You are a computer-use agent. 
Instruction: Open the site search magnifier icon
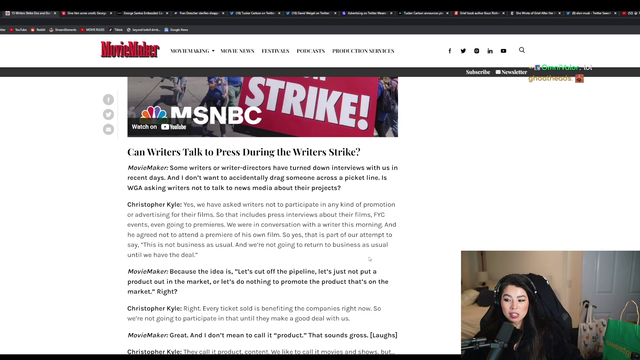pos(522,50)
